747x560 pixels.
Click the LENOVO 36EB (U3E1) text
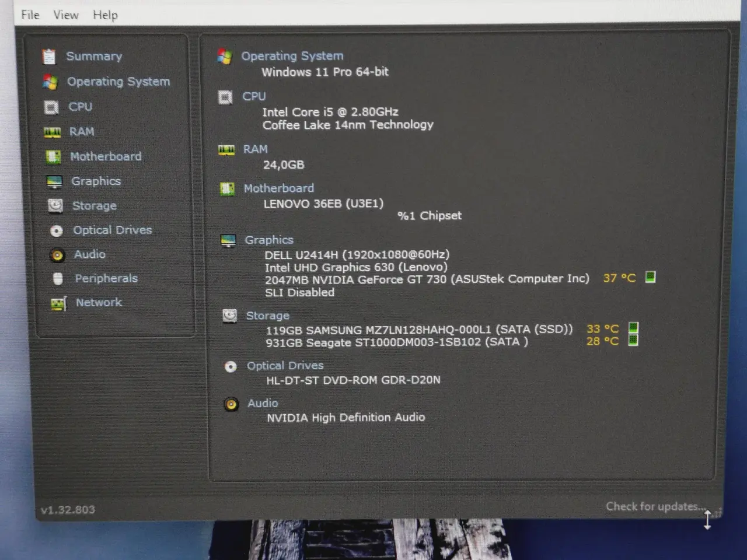click(x=323, y=204)
